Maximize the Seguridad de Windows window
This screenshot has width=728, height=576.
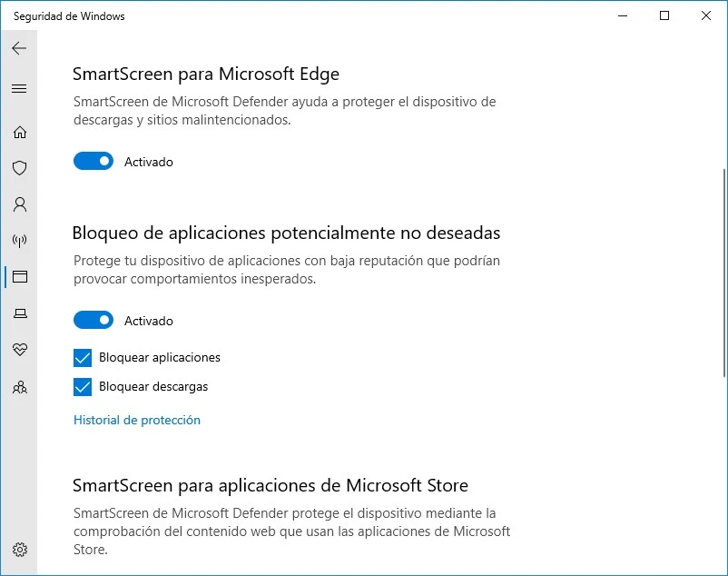(x=664, y=15)
